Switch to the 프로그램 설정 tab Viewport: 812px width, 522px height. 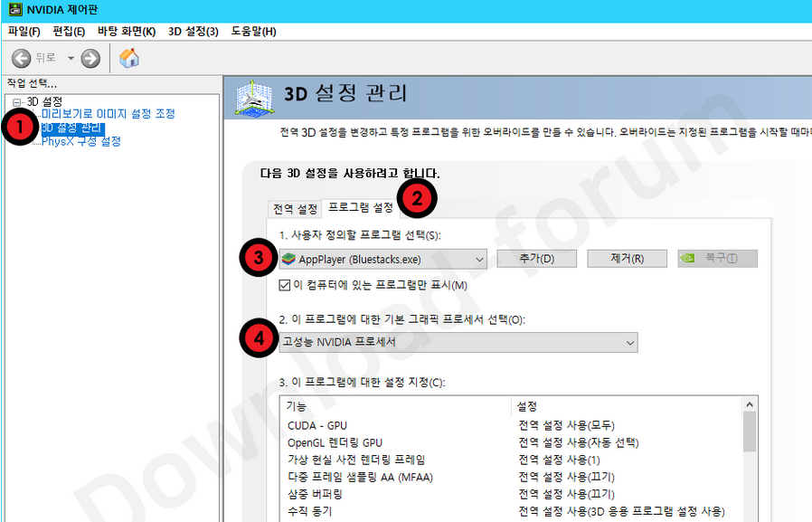pos(361,208)
